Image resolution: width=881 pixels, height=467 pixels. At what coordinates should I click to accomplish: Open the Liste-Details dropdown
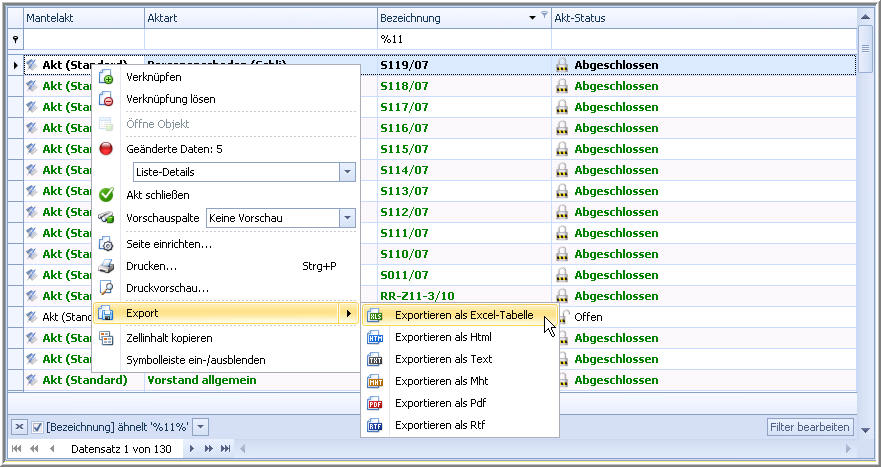pos(347,172)
